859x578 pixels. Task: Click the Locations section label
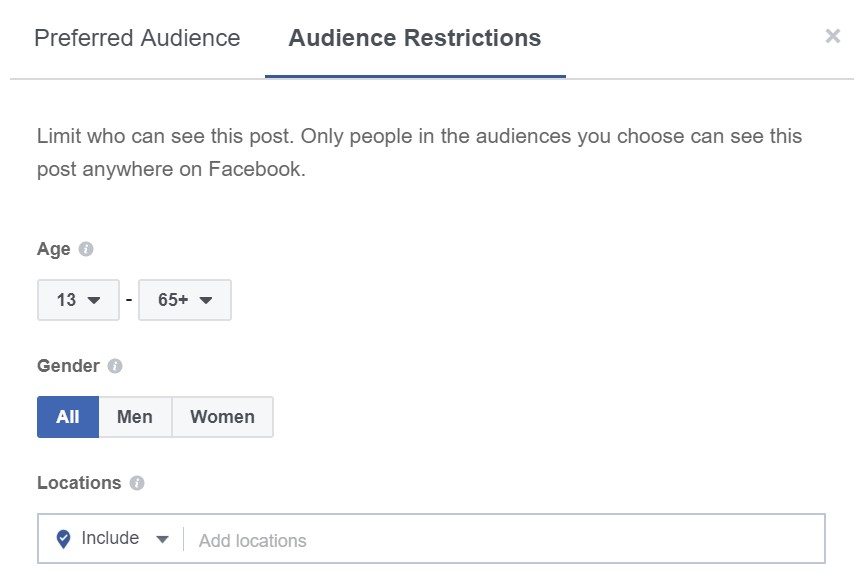79,483
